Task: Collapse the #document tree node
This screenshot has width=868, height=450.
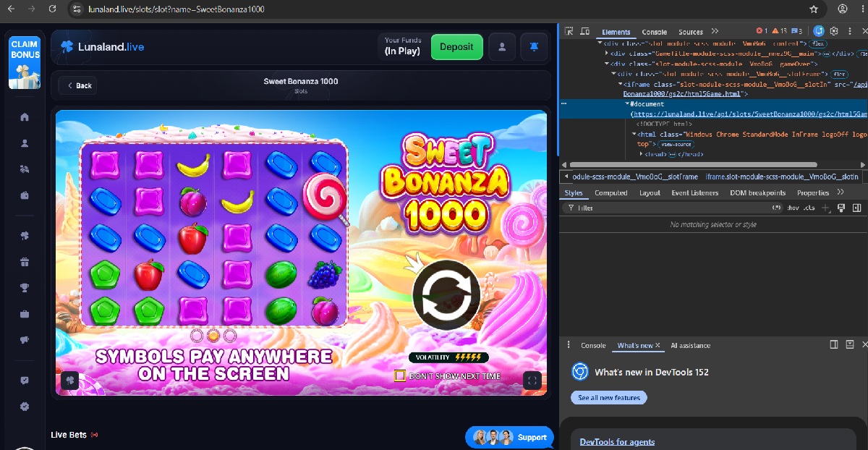Action: point(627,104)
